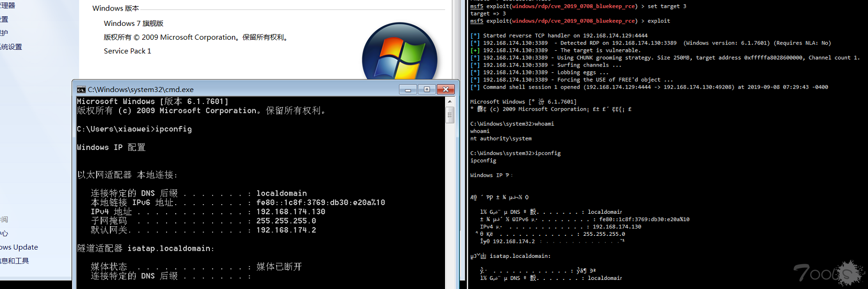
Task: Click the 子网掩码 255.255.255.0 row in cmd
Action: click(204, 221)
